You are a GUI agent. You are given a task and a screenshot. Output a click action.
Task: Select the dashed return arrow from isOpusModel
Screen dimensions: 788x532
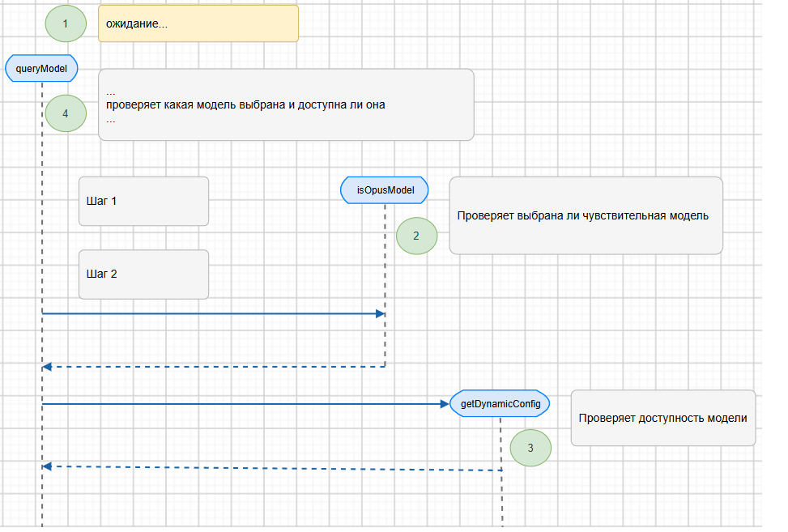tap(214, 367)
